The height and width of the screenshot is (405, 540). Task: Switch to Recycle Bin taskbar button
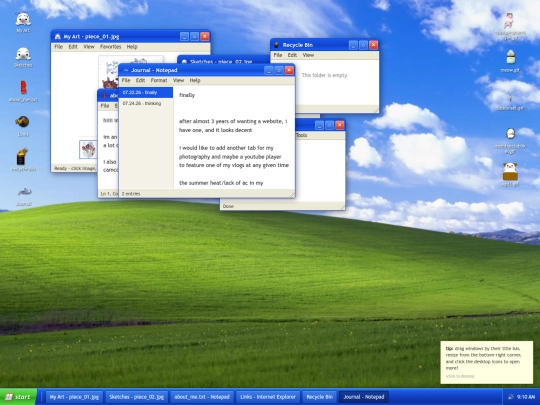[x=320, y=397]
